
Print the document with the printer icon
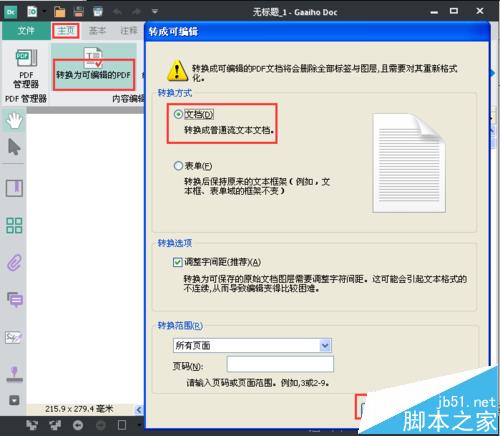point(98,12)
